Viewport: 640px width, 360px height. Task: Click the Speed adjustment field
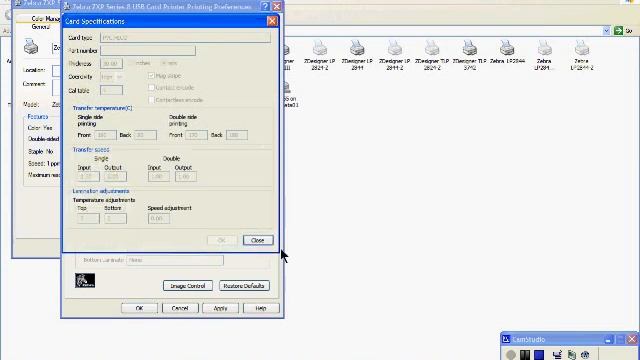click(x=159, y=218)
